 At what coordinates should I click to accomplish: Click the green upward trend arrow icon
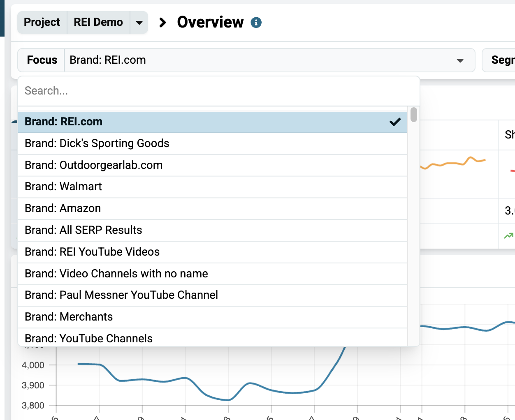[x=509, y=236]
